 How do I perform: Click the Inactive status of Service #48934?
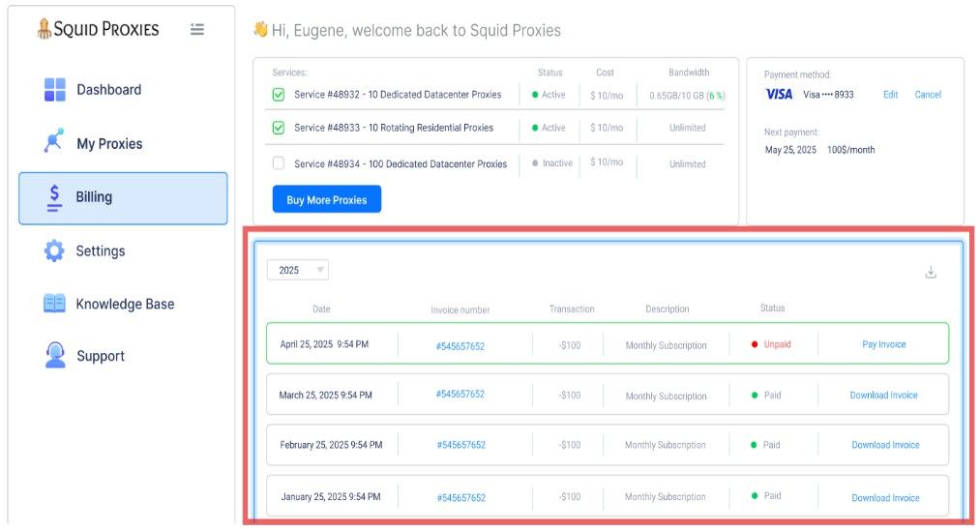[x=552, y=163]
